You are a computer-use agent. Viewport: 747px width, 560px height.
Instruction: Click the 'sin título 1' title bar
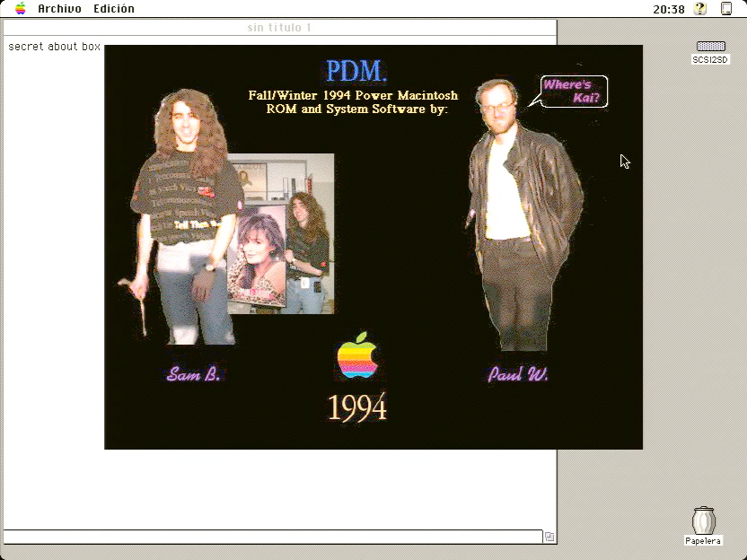pos(279,28)
